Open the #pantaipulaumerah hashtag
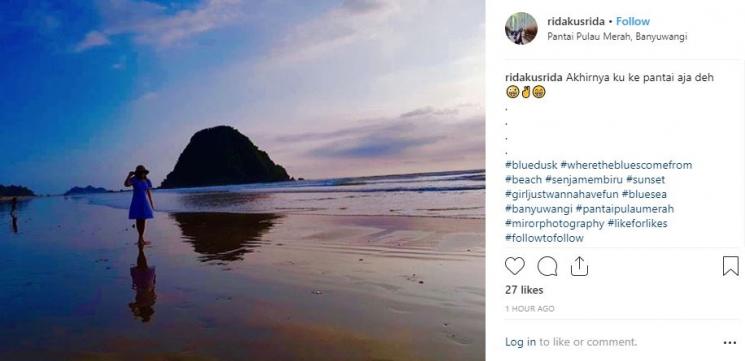The height and width of the screenshot is (361, 745). [625, 209]
